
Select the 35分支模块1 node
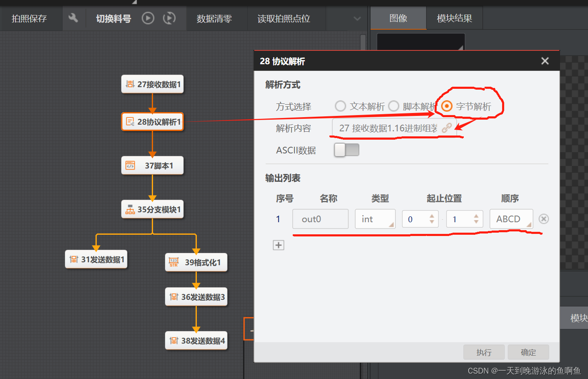tap(153, 209)
